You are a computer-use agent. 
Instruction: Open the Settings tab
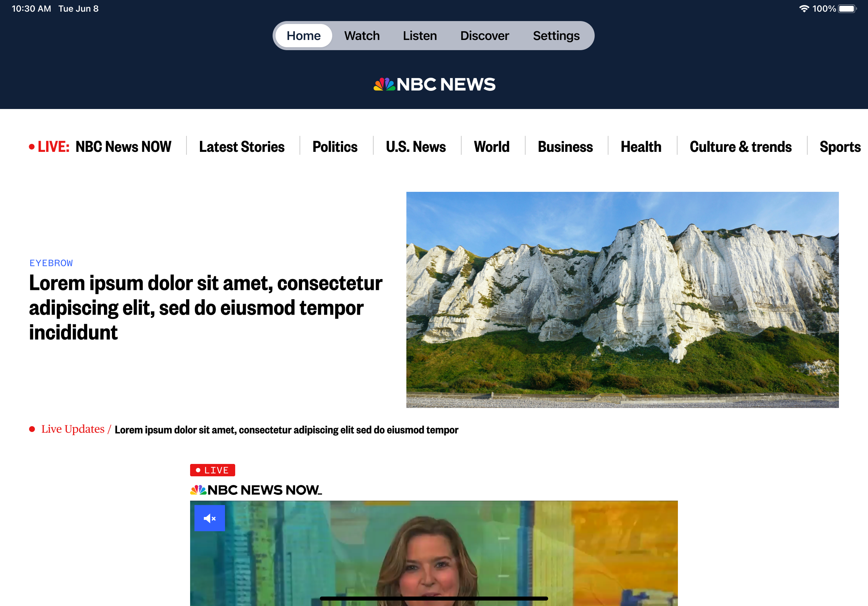556,36
